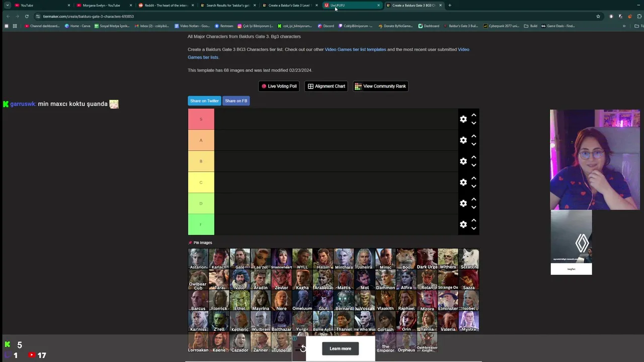Open the Build bookmarks folder
The height and width of the screenshot is (362, 644).
[x=531, y=26]
